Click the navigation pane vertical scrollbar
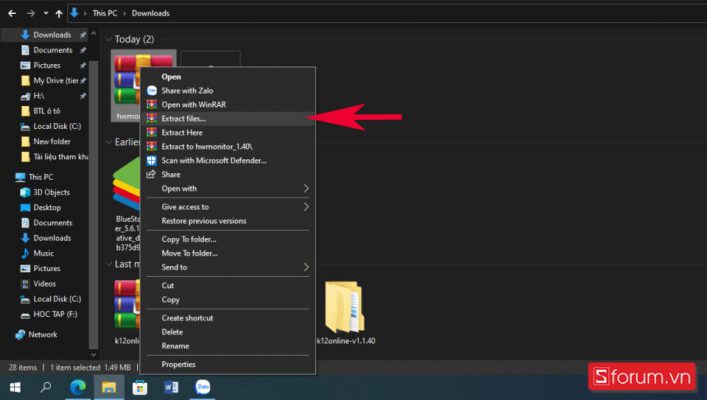Screen dimensions: 707x400 [x=94, y=200]
